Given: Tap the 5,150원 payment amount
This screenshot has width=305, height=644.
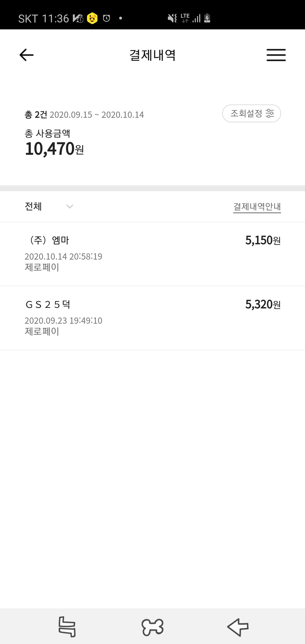Looking at the screenshot, I should click(263, 240).
